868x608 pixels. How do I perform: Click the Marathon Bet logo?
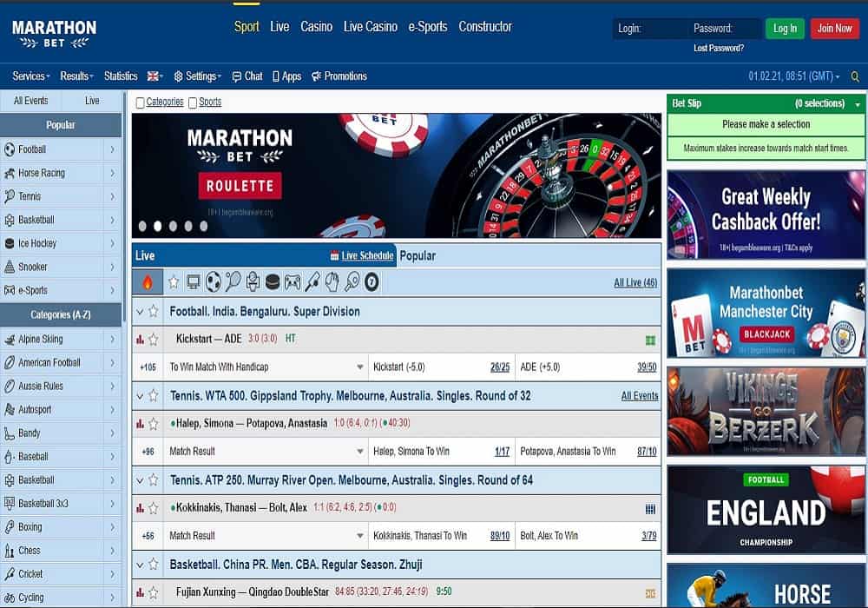(54, 34)
